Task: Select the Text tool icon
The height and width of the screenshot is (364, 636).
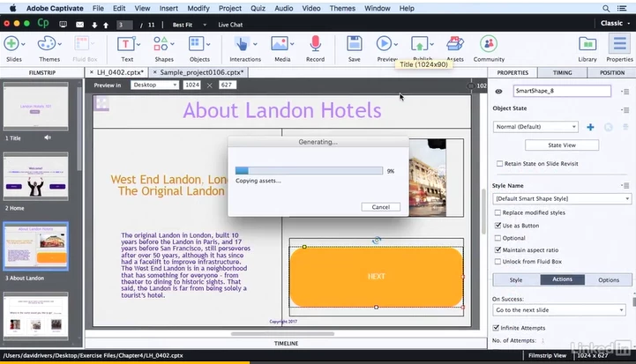Action: pyautogui.click(x=126, y=43)
